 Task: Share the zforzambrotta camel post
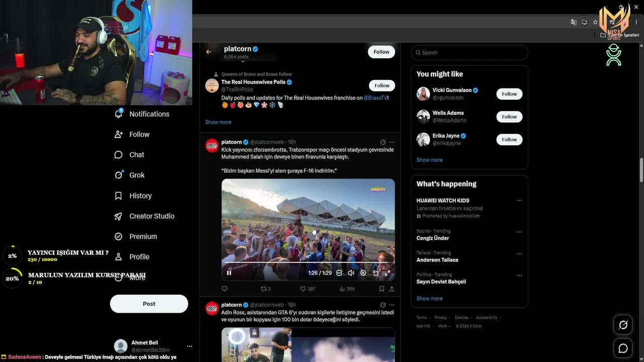click(x=392, y=289)
